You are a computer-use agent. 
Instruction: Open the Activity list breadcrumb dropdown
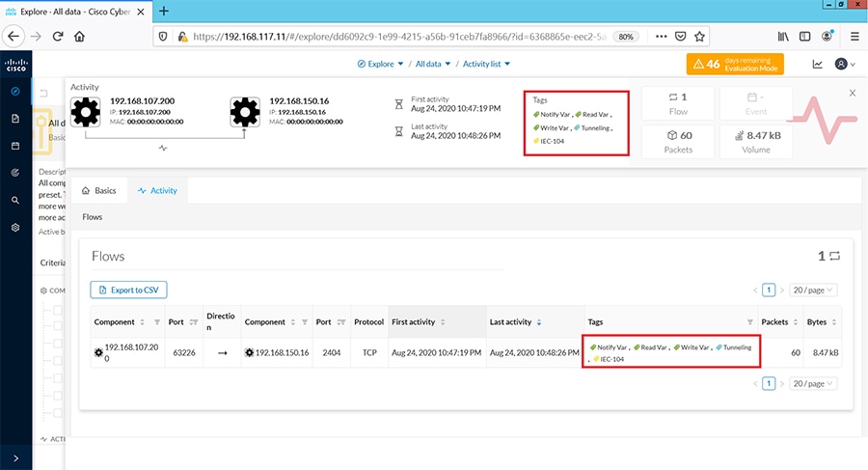487,65
